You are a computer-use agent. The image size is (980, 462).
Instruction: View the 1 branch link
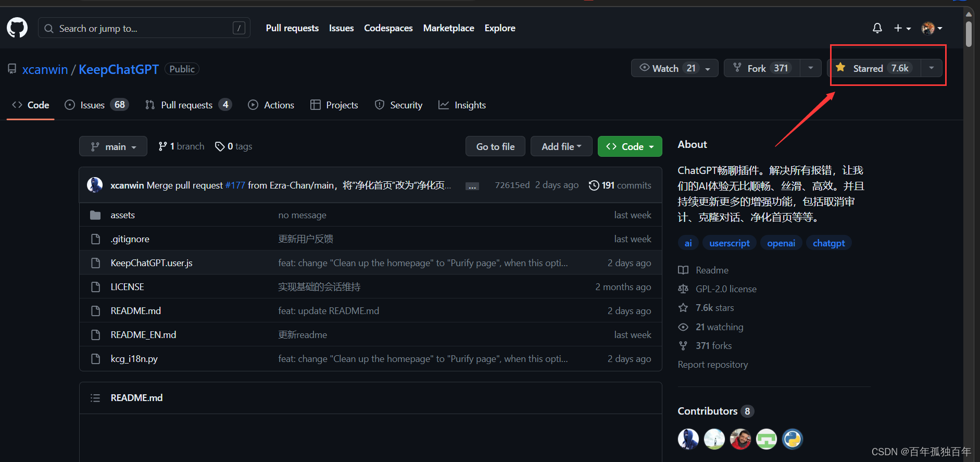pos(181,146)
